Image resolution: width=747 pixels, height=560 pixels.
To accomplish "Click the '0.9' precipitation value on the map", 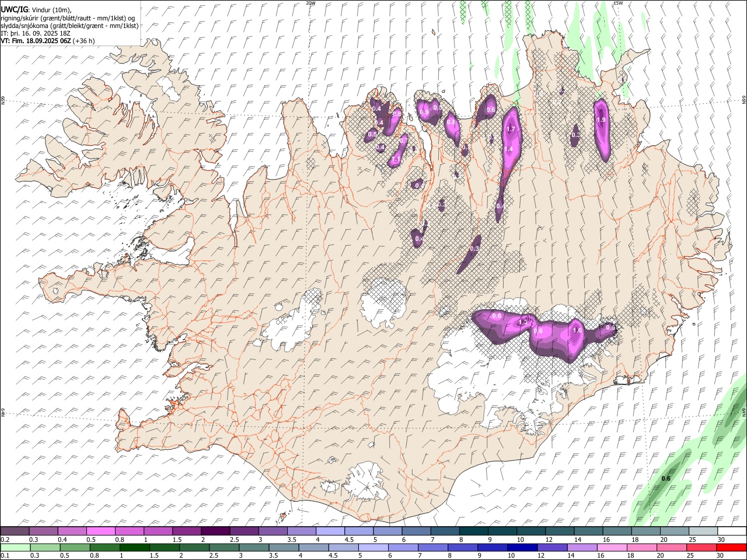I will coord(424,112).
